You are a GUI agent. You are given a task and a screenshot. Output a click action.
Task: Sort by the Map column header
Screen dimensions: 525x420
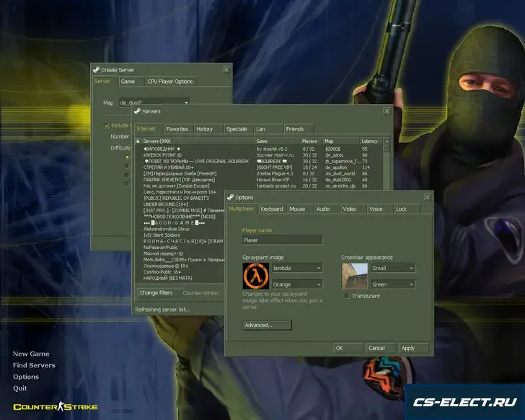341,141
